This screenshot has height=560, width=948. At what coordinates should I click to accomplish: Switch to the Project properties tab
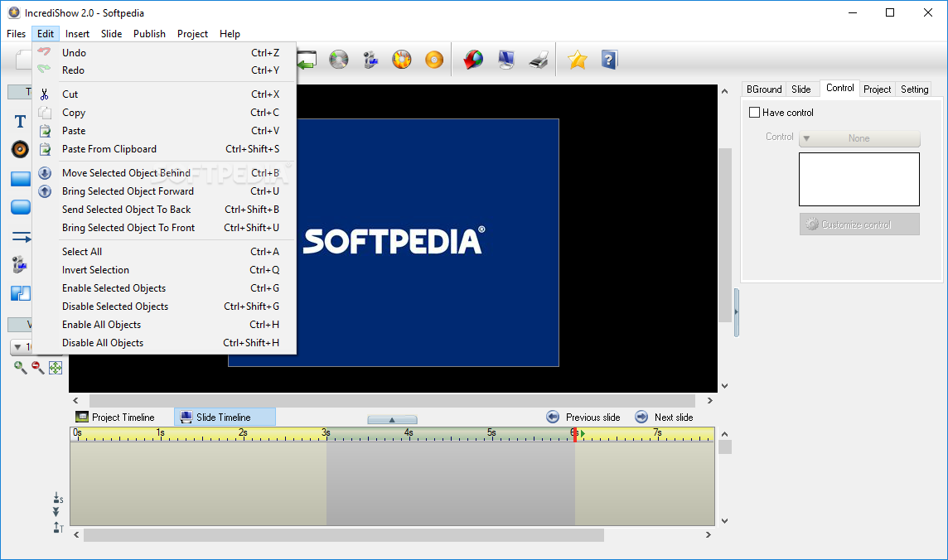tap(878, 89)
